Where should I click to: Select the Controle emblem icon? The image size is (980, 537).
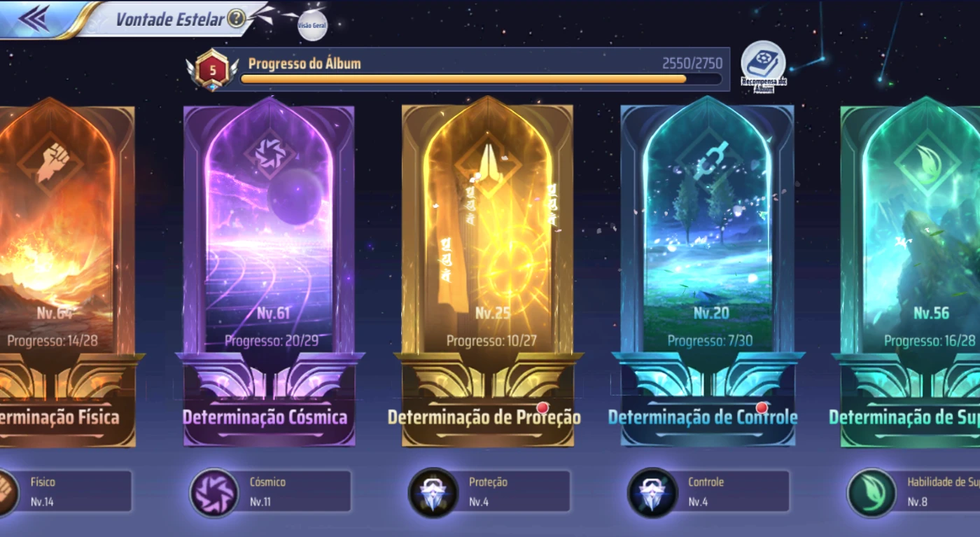652,493
